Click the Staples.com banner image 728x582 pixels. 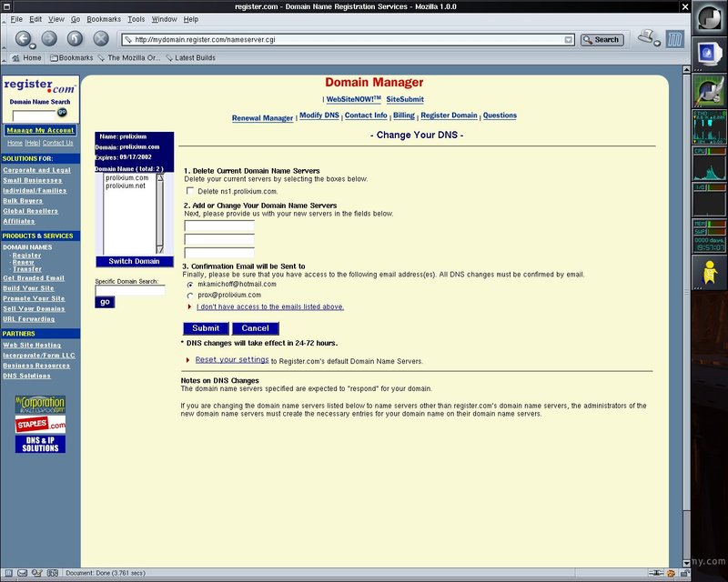[40, 424]
